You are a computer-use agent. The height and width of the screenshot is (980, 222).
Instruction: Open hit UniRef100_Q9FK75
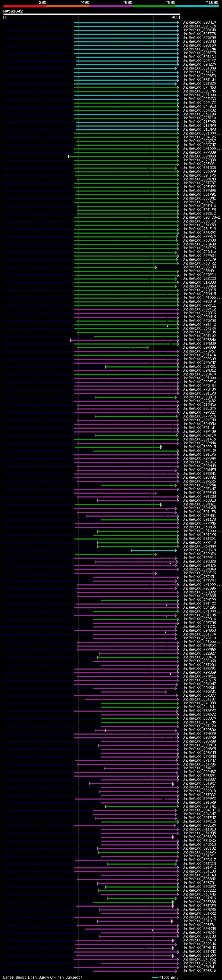point(199,26)
